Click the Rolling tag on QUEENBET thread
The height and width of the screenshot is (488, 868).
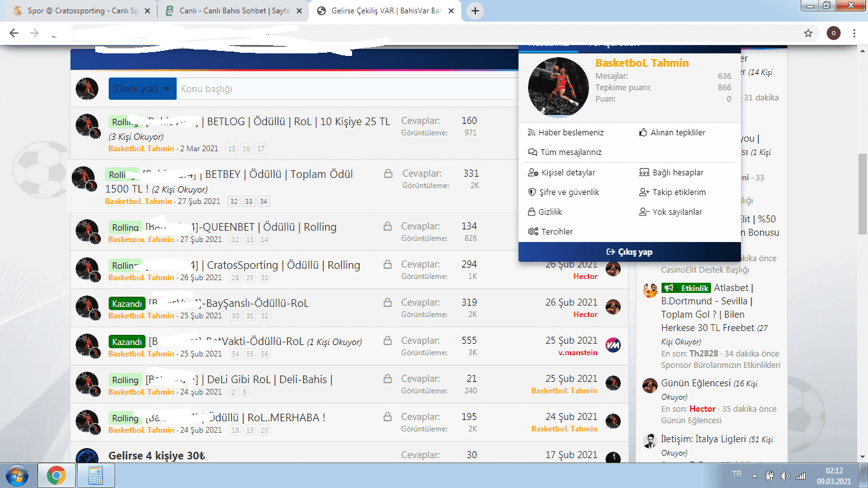[x=125, y=227]
